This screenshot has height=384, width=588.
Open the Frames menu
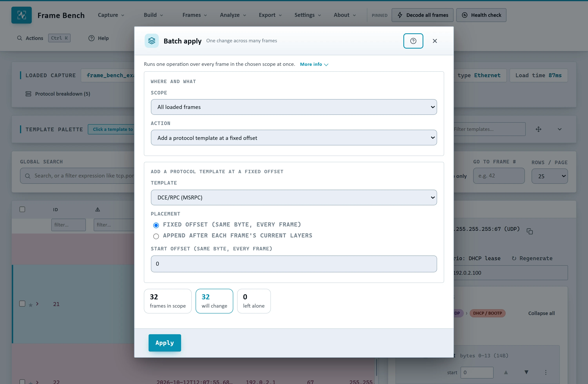(x=194, y=15)
